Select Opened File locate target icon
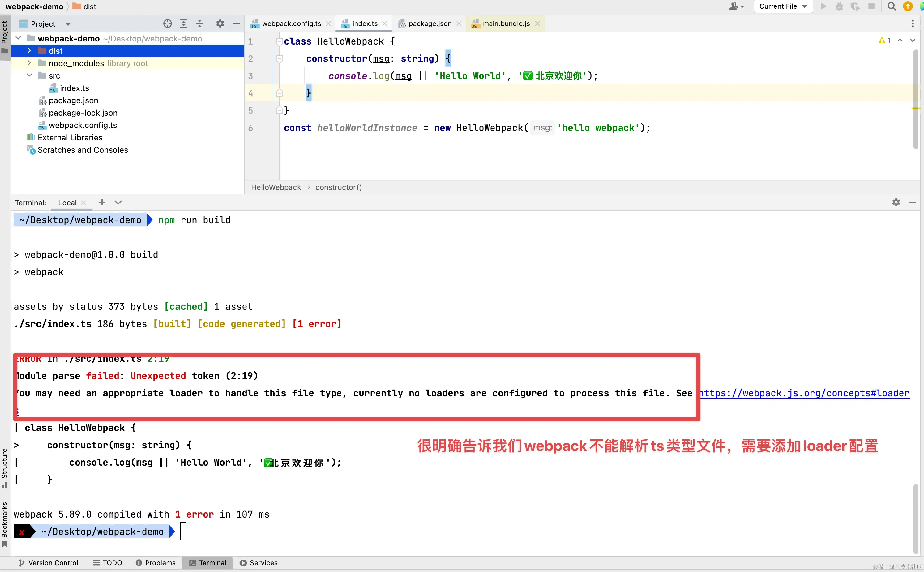924x572 pixels. point(167,24)
